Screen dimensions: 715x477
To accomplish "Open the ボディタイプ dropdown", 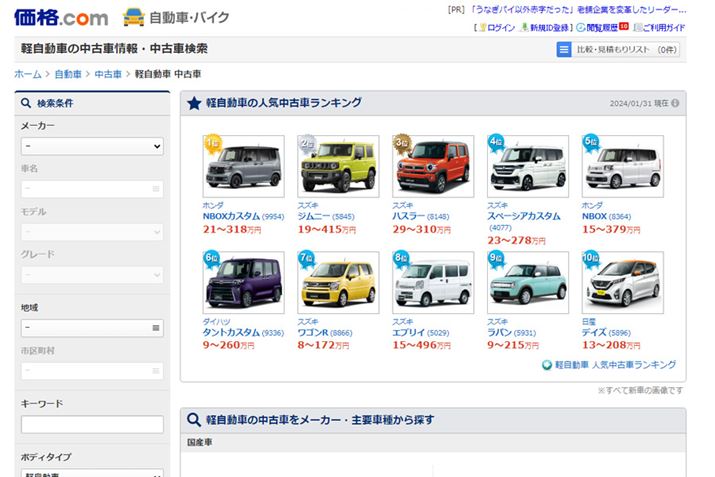I will click(92, 472).
